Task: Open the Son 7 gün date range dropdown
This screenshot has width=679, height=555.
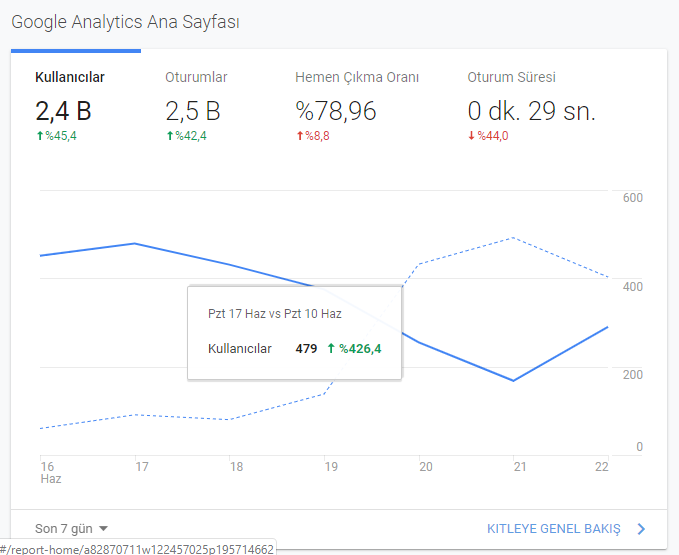Action: click(71, 529)
